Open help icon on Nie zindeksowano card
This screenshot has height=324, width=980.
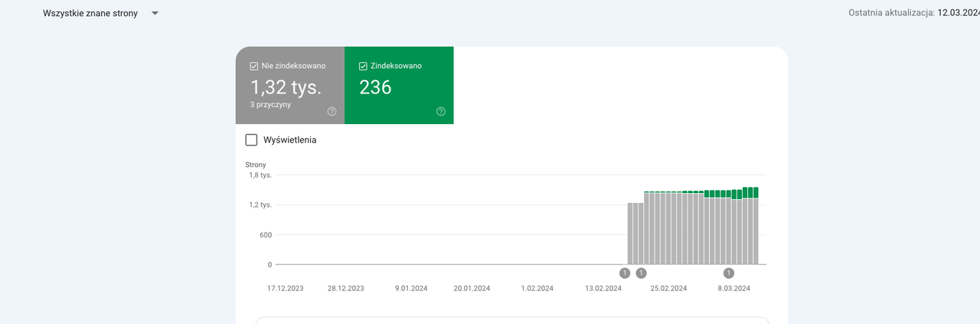(332, 111)
